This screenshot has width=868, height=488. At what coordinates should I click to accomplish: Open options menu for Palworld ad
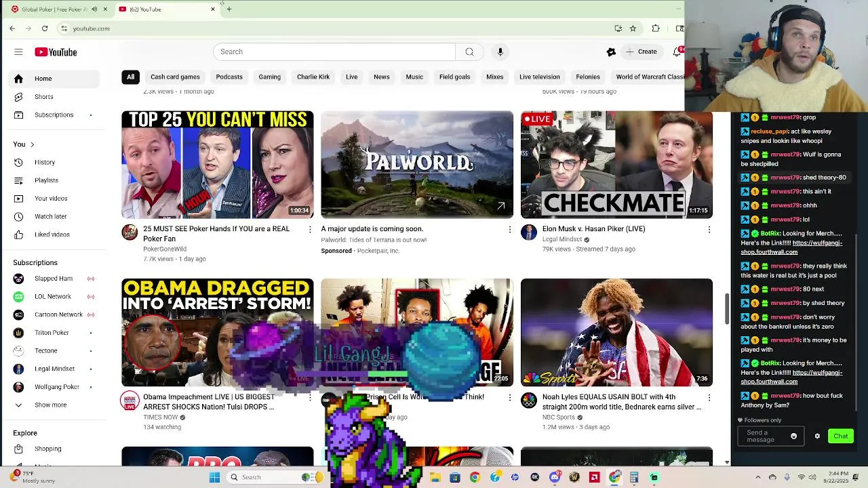tap(510, 230)
